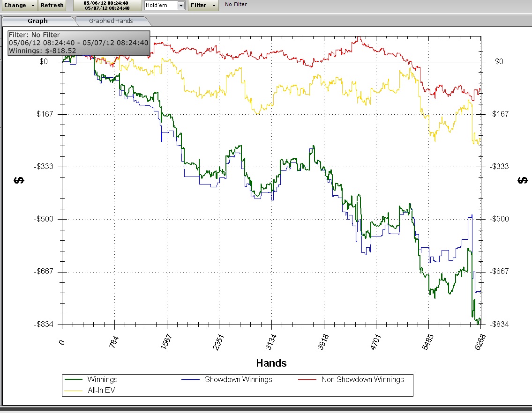
Task: Click the Hands x-axis title
Action: click(x=271, y=363)
